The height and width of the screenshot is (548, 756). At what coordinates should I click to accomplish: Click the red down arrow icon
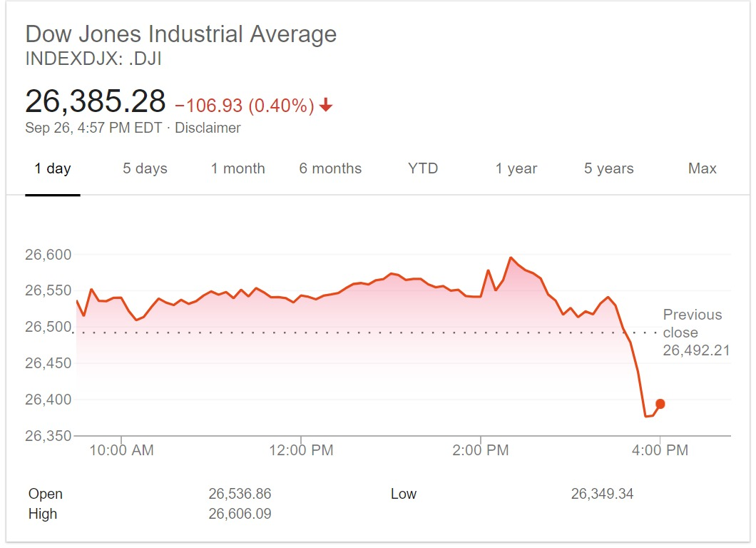click(326, 106)
